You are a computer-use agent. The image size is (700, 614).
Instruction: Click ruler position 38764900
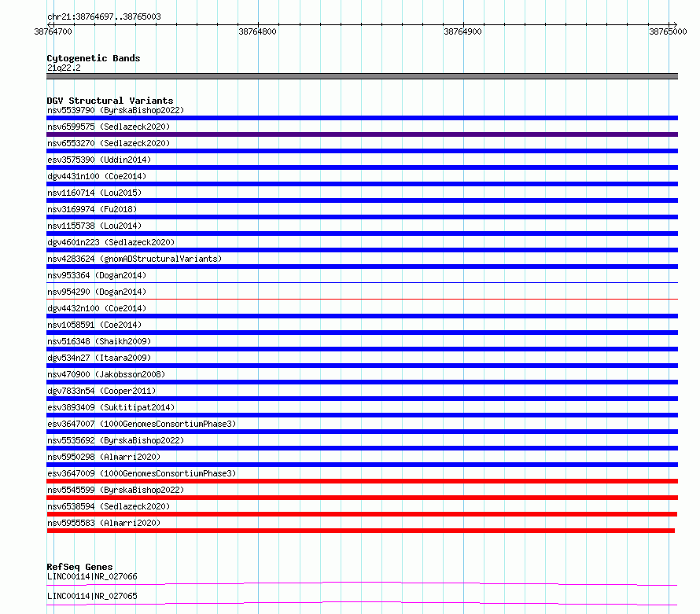463,31
